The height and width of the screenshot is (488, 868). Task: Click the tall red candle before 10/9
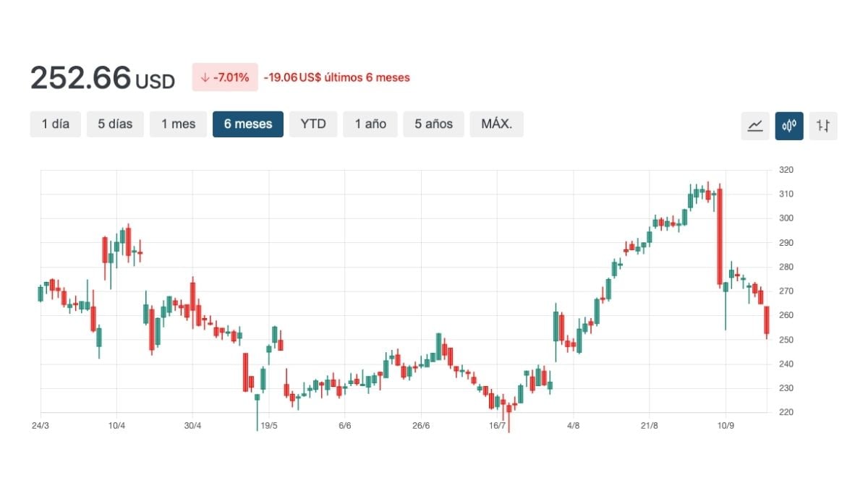point(720,236)
